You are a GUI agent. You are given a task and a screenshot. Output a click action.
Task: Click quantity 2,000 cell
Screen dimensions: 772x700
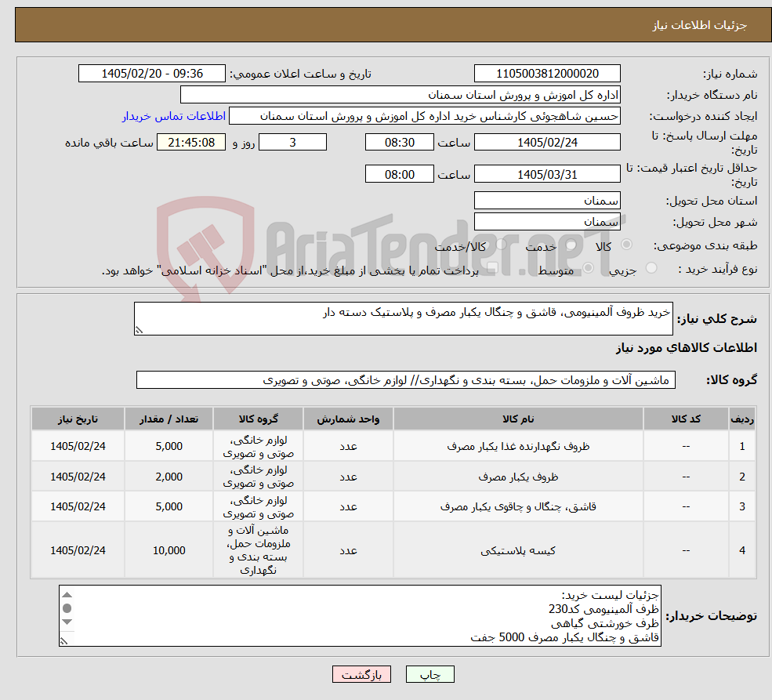point(169,477)
